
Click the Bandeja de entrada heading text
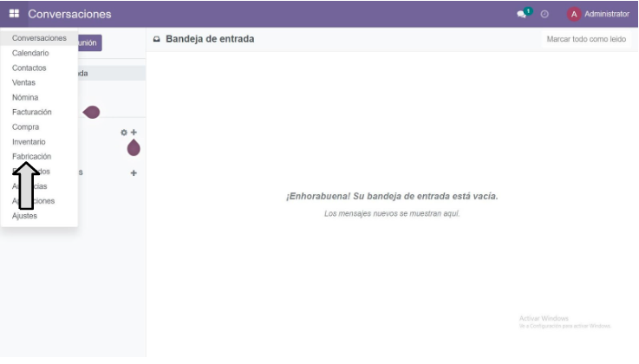(x=210, y=39)
